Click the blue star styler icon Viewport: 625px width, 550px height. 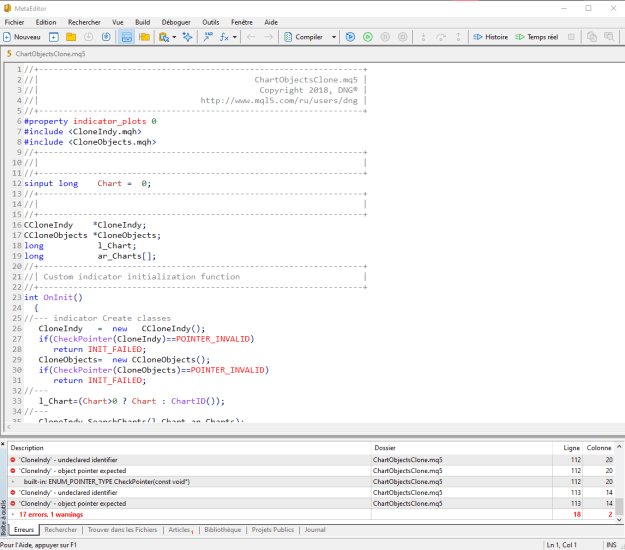pyautogui.click(x=187, y=37)
